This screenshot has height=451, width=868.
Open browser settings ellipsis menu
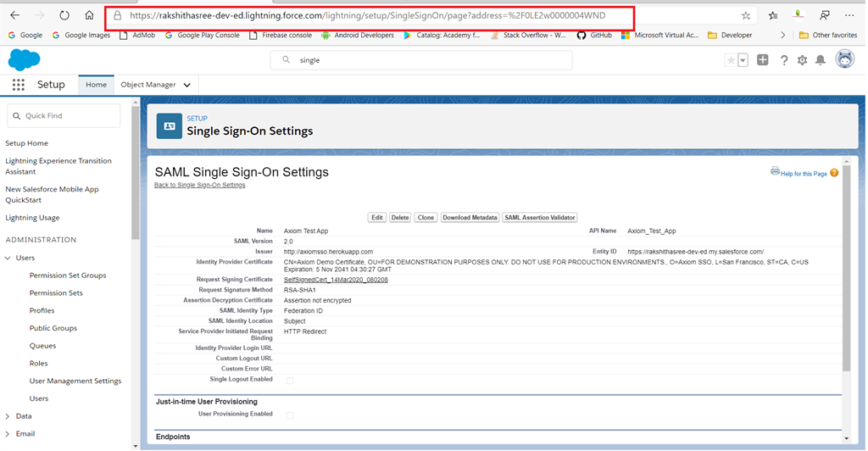849,15
